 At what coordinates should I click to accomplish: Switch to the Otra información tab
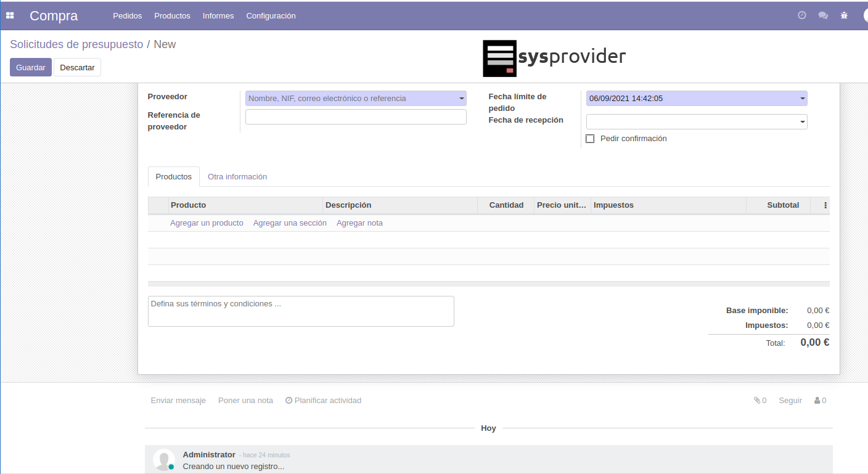point(237,177)
